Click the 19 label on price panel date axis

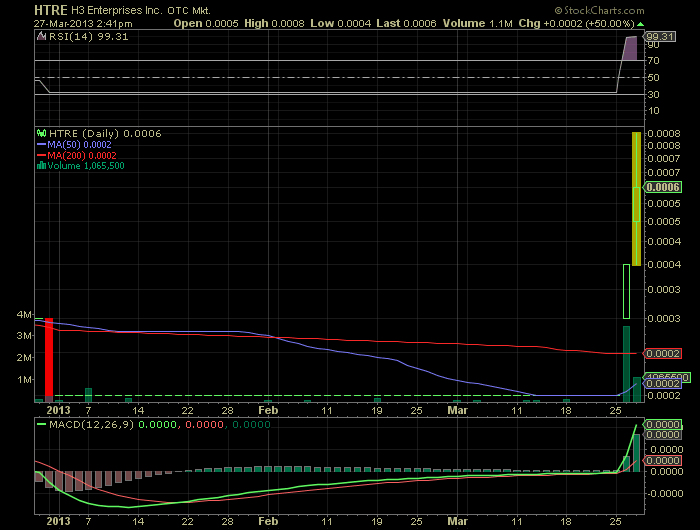coord(377,410)
